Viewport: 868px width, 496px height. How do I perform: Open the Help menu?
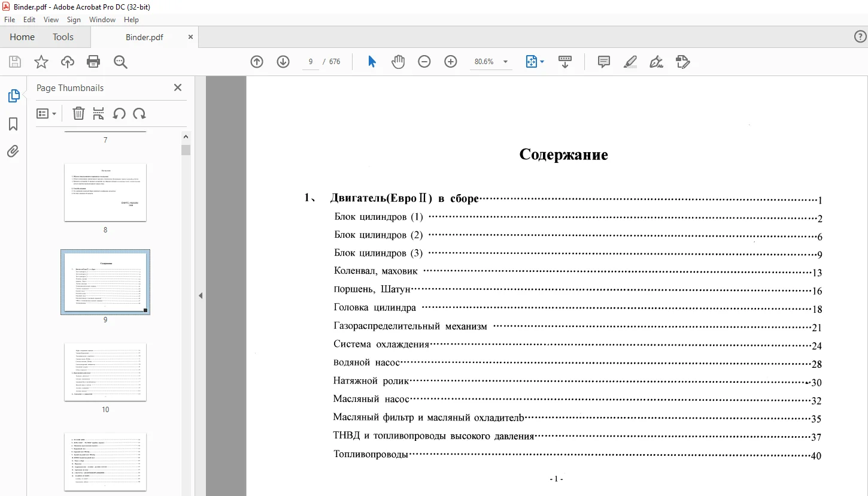click(x=131, y=20)
